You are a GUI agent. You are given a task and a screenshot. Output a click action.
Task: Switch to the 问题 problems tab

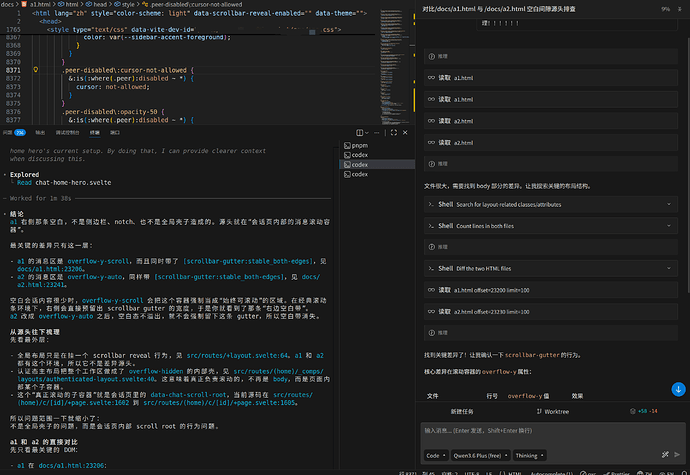click(x=14, y=133)
